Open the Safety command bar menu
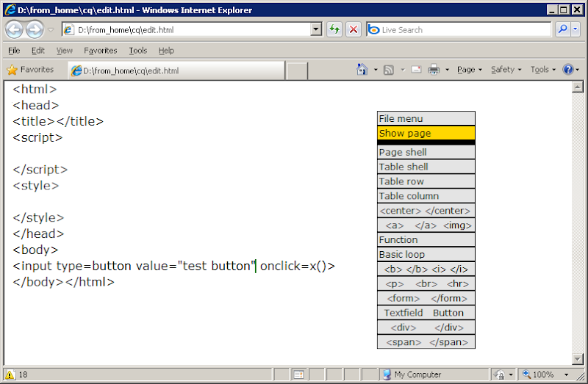Screen dimensions: 588x384 pos(506,69)
